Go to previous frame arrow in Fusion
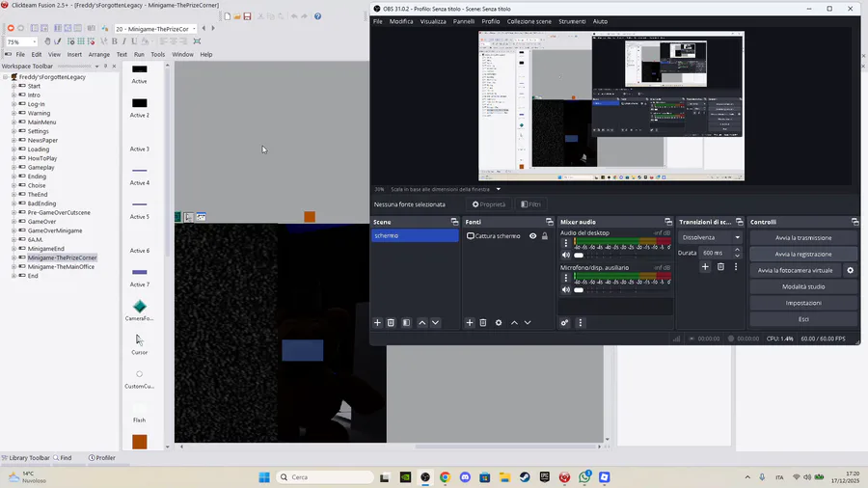The width and height of the screenshot is (868, 488). [x=203, y=28]
